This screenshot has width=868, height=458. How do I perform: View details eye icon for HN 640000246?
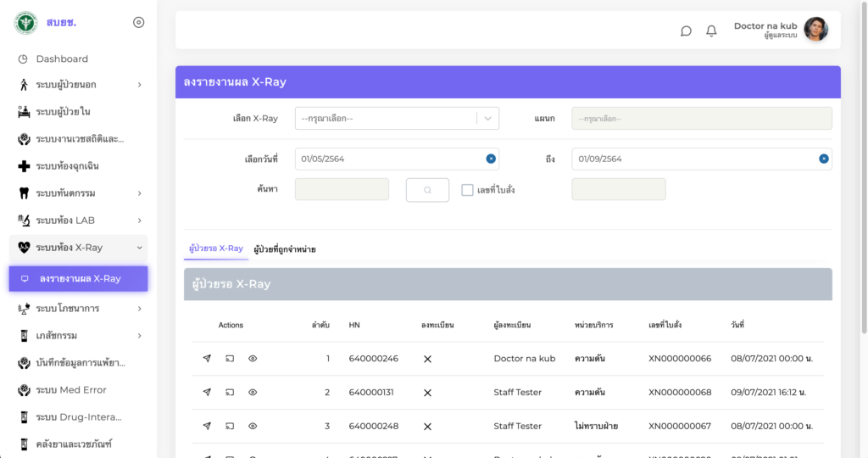pyautogui.click(x=253, y=359)
